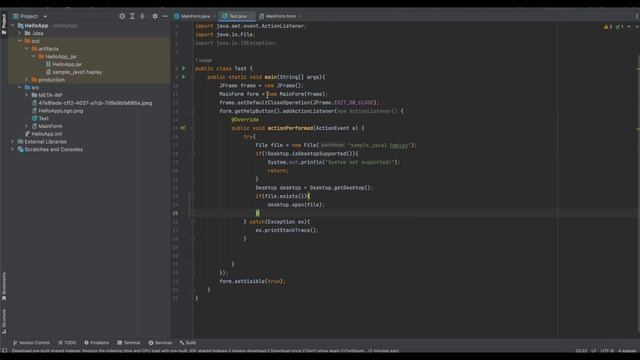Click inside the setVisible(true) code line
This screenshot has width=640, height=360.
253,281
